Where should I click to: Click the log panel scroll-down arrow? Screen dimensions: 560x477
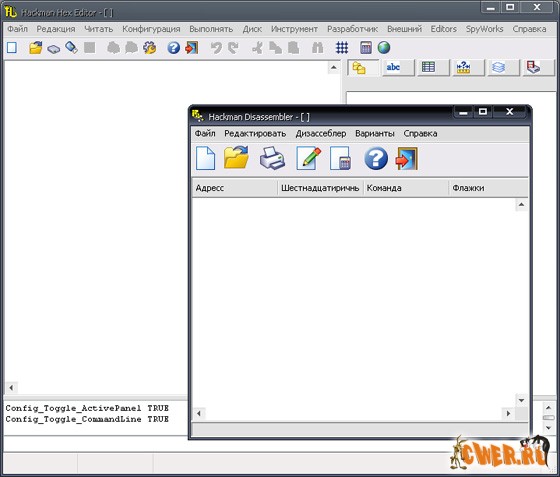tap(549, 427)
